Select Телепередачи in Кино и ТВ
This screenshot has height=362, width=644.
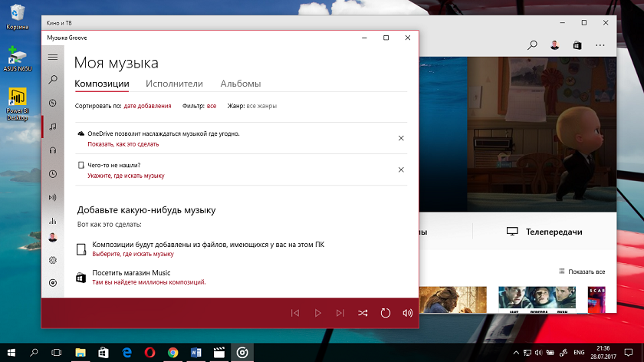(544, 232)
